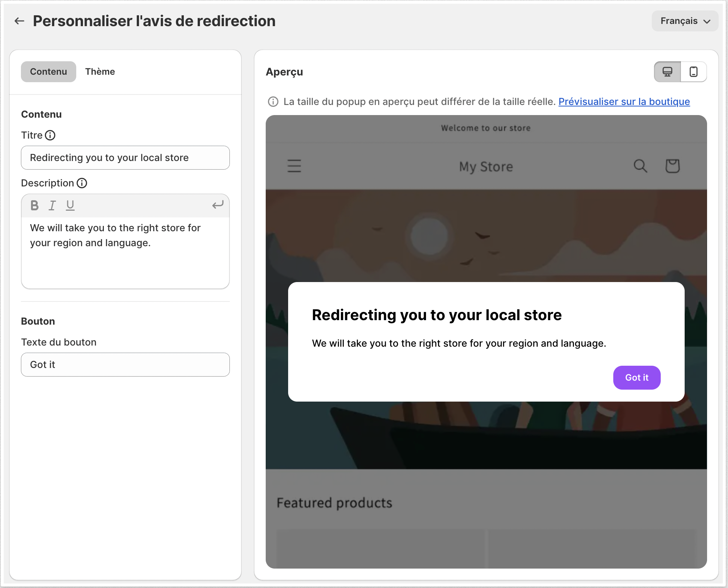The image size is (728, 588).
Task: Click cart icon in store preview
Action: (672, 166)
